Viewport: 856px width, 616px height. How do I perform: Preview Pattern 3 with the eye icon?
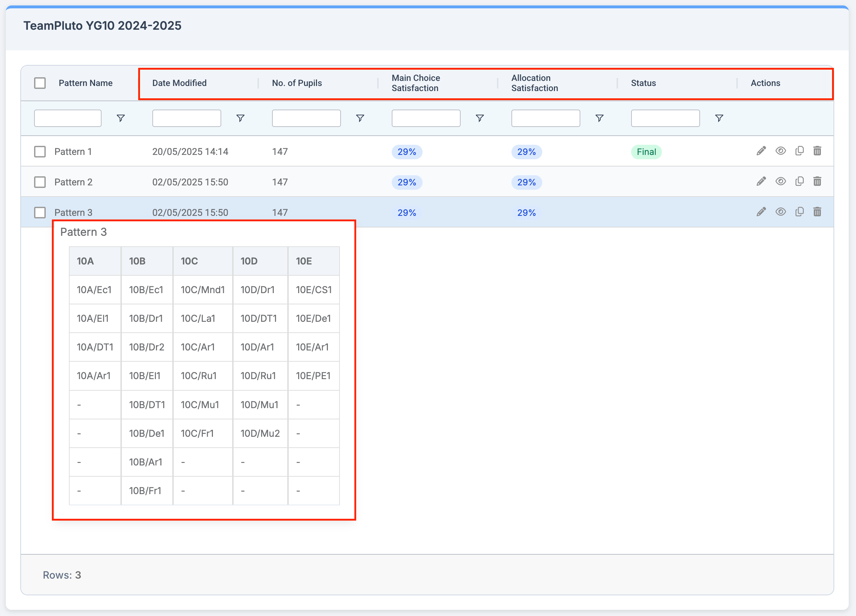tap(781, 212)
